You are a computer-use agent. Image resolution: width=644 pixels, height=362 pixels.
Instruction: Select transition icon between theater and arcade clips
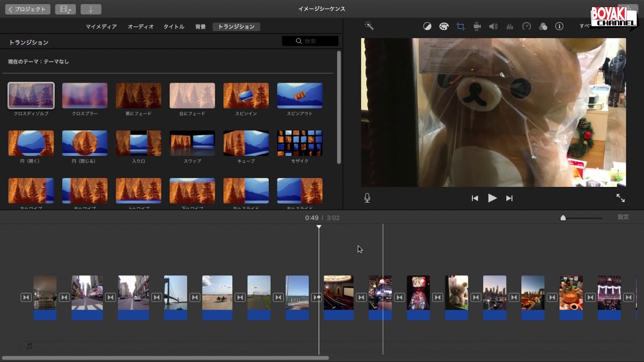(x=361, y=297)
